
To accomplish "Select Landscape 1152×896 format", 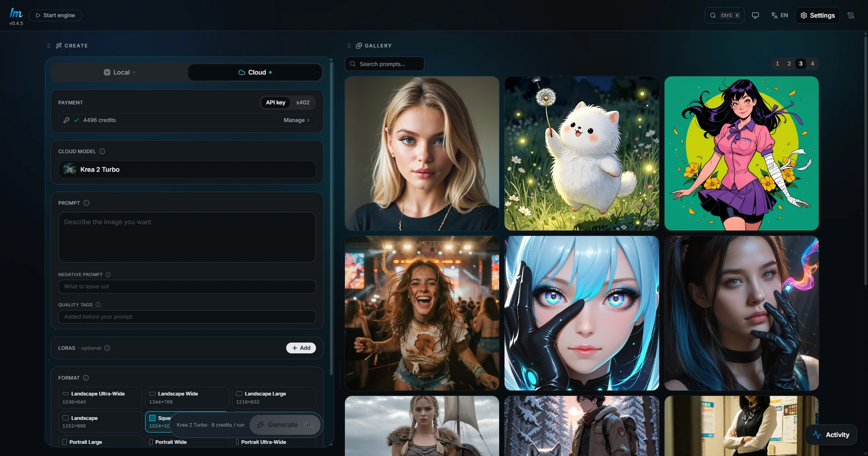I will coord(100,422).
